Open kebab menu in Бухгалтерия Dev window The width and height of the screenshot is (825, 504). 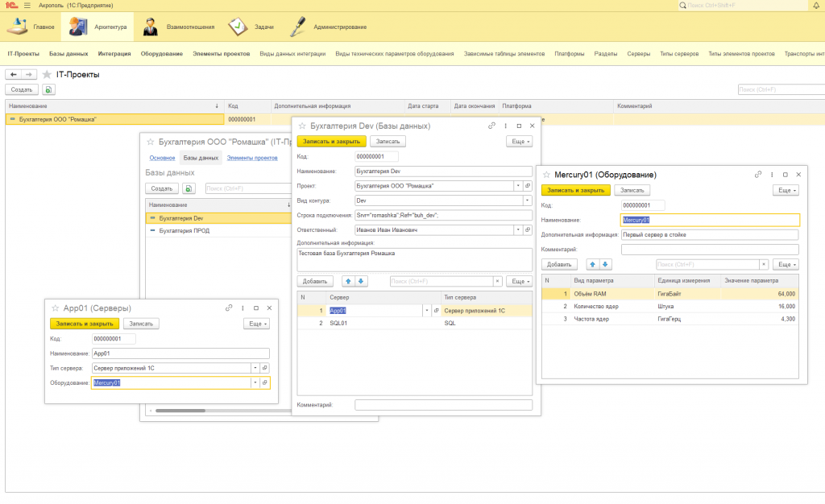click(506, 126)
